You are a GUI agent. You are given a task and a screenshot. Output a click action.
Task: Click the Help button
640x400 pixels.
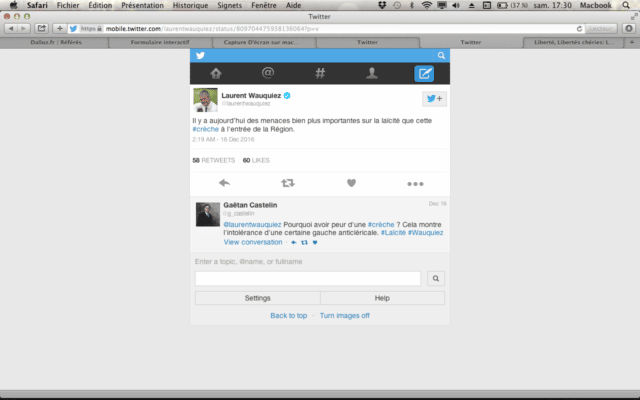(x=382, y=298)
